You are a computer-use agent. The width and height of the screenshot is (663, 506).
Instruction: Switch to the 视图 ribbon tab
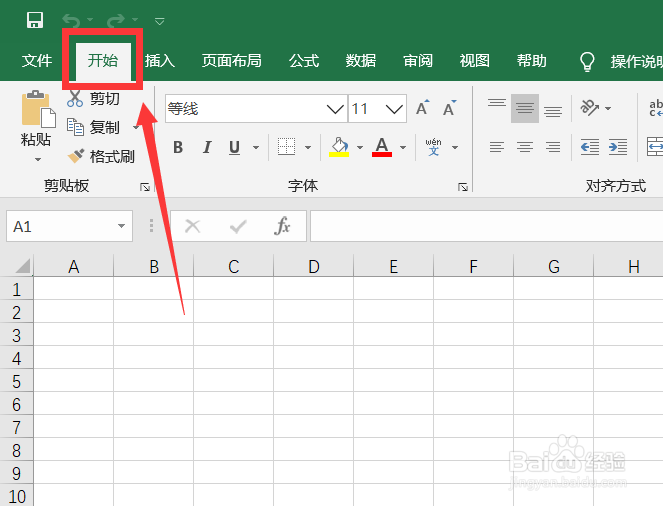click(474, 61)
